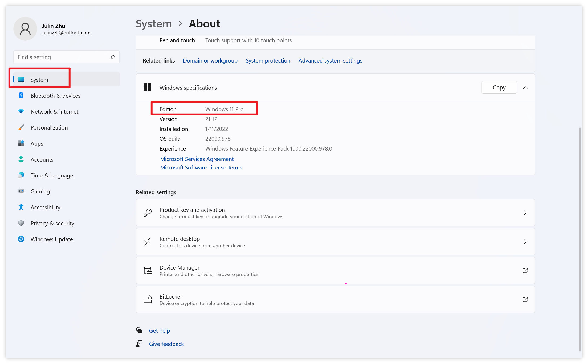Open Accounts settings page
The image size is (588, 364).
pos(66,159)
